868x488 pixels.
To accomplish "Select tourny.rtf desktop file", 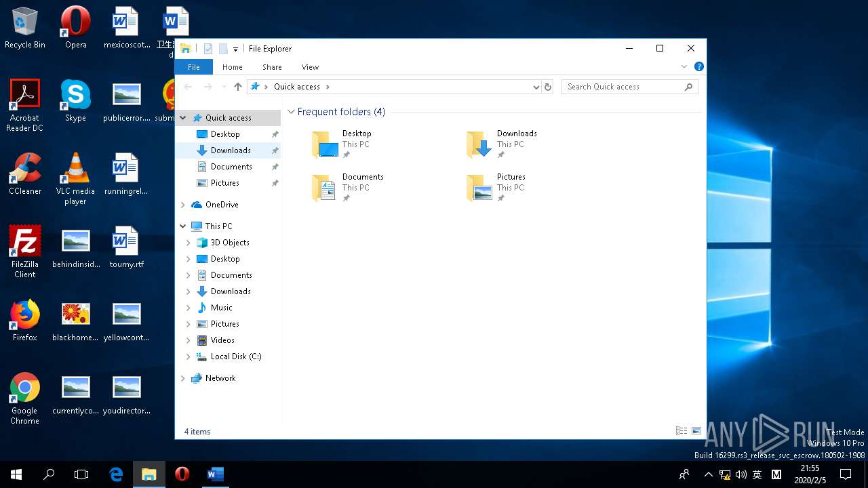I will [x=127, y=247].
